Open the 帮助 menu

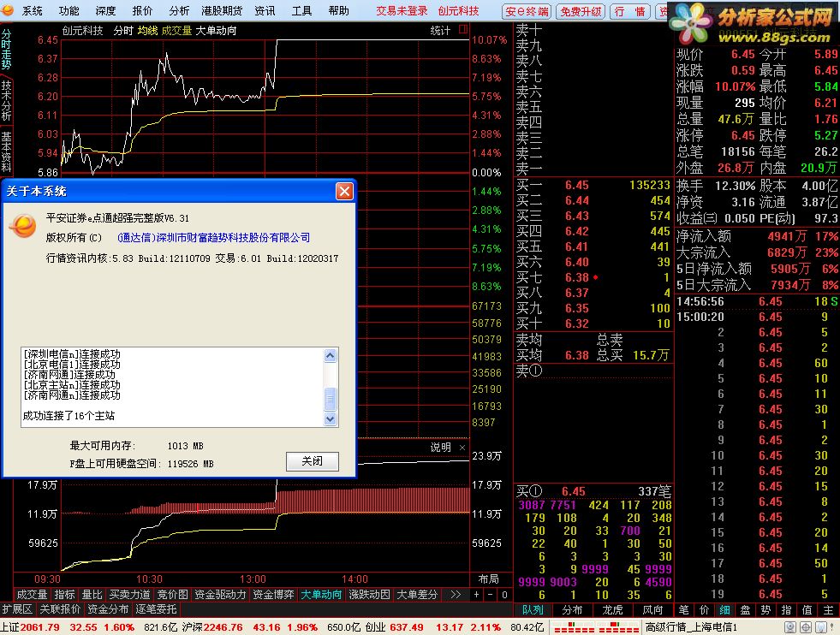(338, 11)
